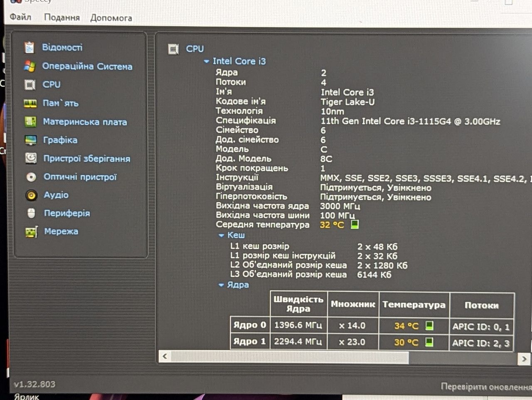Click the 1396.6 МГц core speed cell
Screen dimensions: 532x400
[298, 325]
